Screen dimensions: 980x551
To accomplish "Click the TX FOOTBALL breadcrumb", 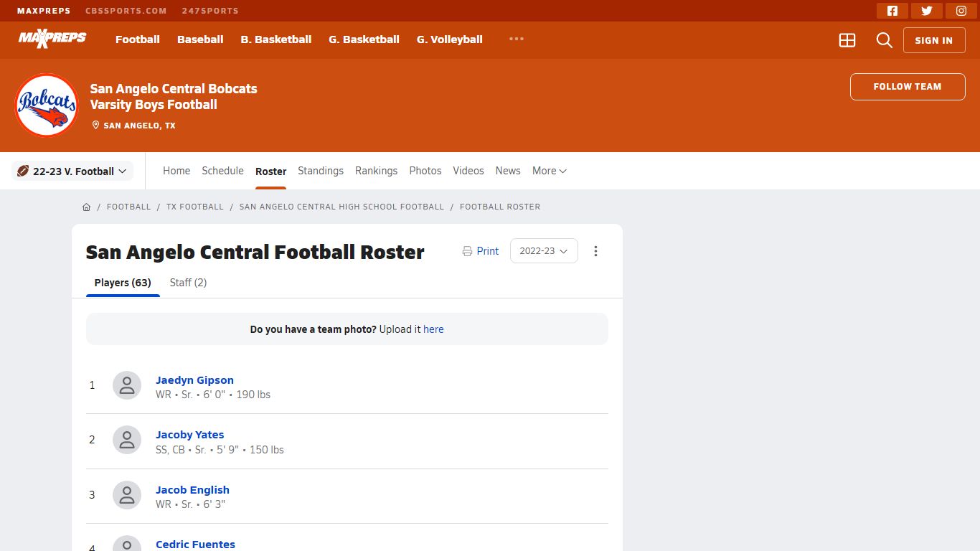I will (x=195, y=207).
